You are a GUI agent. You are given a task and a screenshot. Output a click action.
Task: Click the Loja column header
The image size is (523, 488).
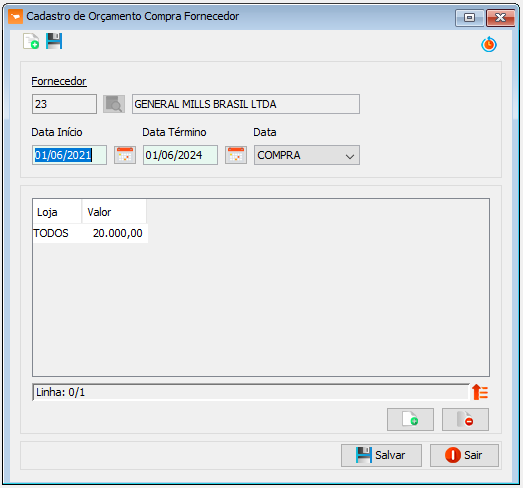(57, 212)
